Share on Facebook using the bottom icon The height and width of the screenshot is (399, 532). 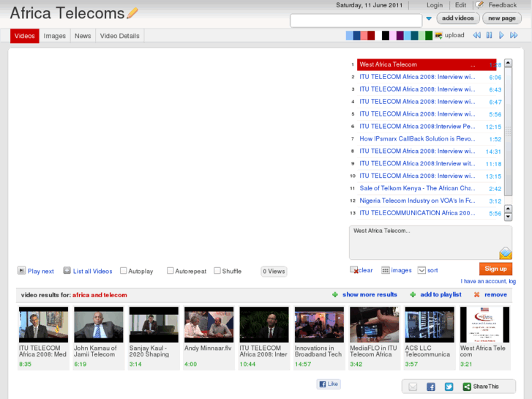(431, 387)
